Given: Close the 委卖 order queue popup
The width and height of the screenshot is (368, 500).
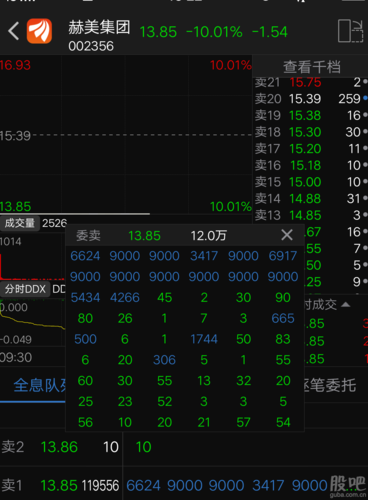Looking at the screenshot, I should [x=287, y=235].
